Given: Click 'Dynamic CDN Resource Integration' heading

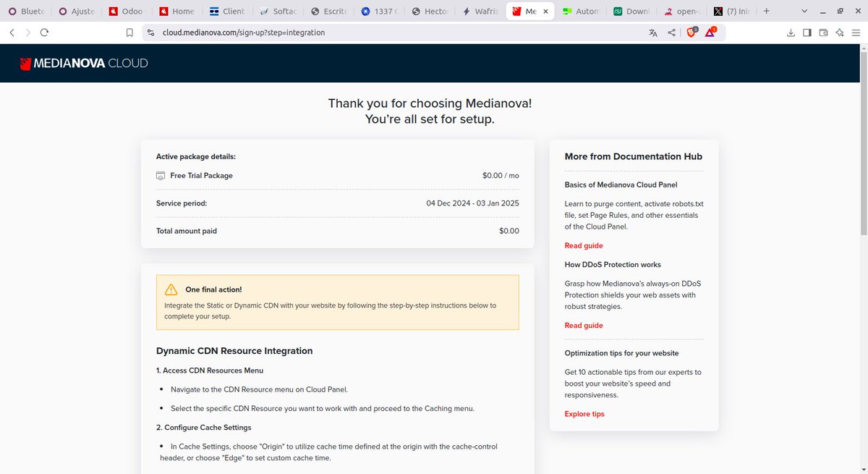Looking at the screenshot, I should coord(234,351).
